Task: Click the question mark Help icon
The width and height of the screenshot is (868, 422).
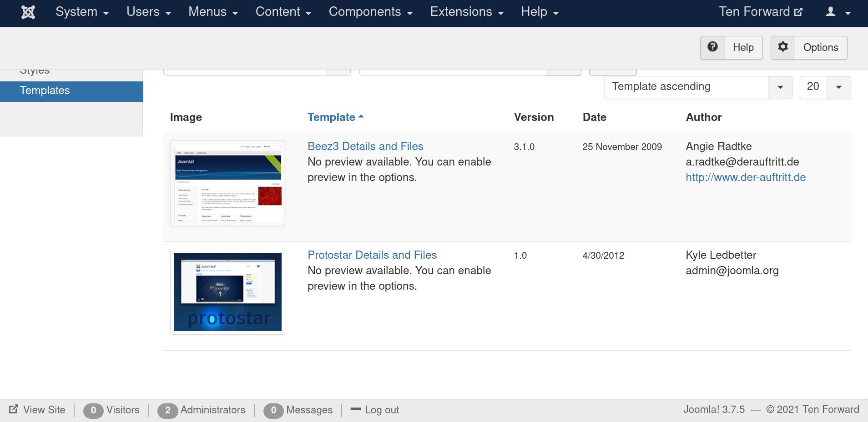Action: click(x=712, y=47)
